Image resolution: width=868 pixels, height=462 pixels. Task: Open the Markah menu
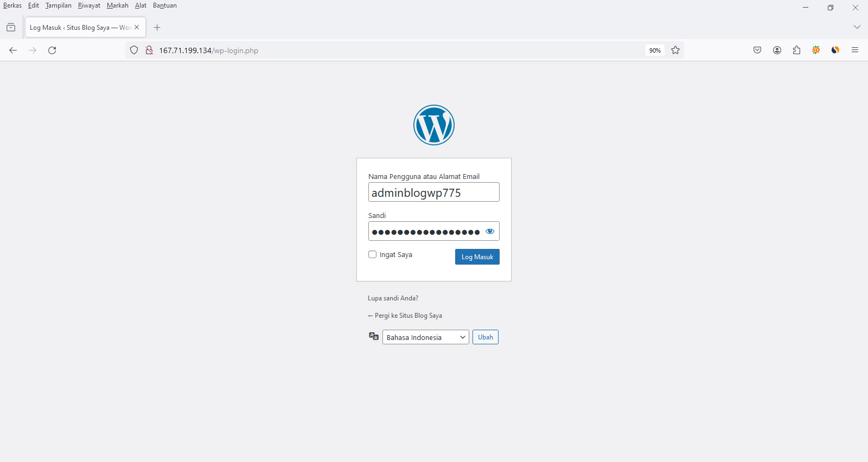tap(117, 5)
